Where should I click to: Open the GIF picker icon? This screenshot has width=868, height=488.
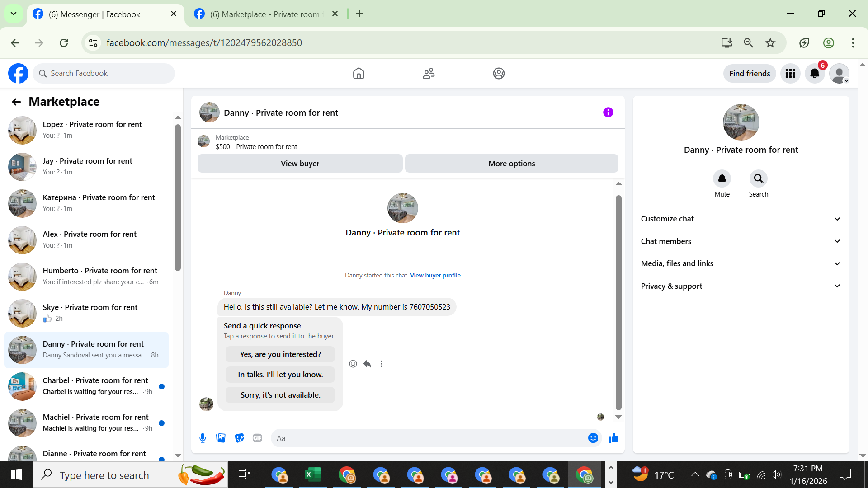pos(257,438)
